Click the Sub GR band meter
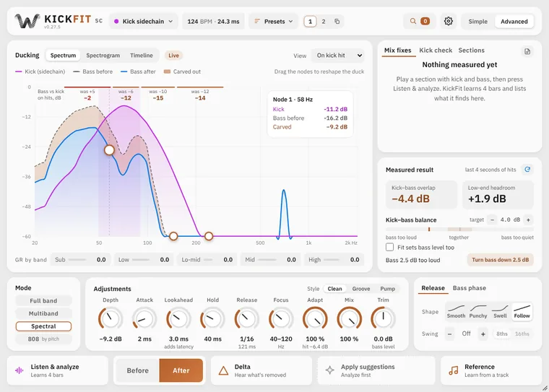This screenshot has width=549, height=392. pyautogui.click(x=80, y=260)
